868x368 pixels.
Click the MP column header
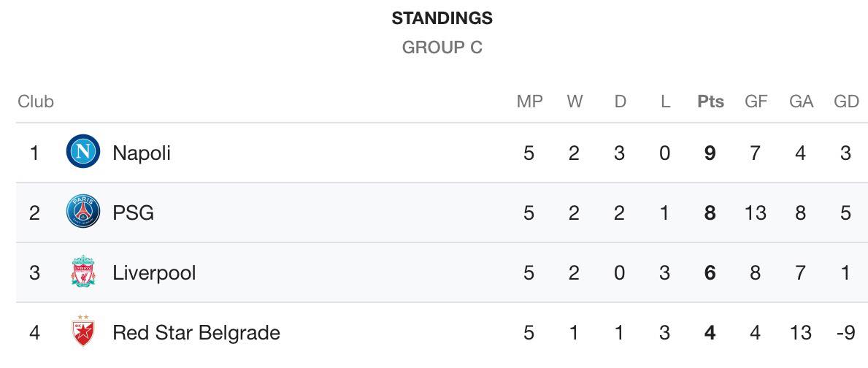529,101
